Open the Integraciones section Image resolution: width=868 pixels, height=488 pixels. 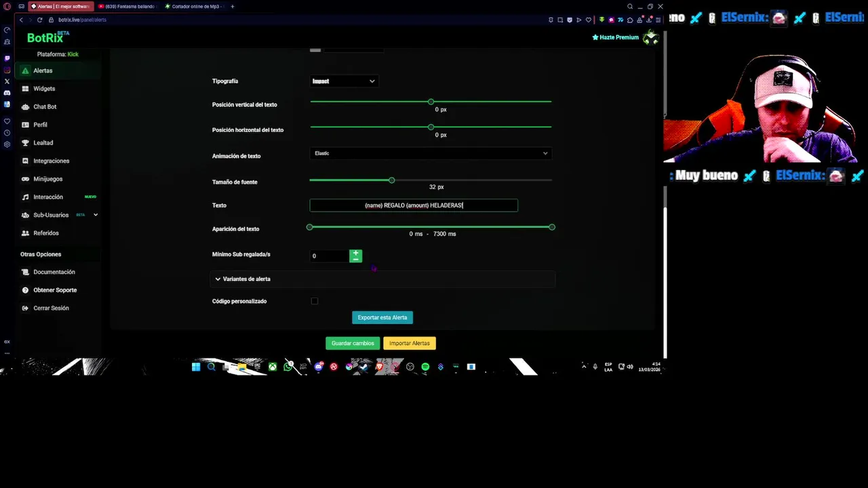58,161
